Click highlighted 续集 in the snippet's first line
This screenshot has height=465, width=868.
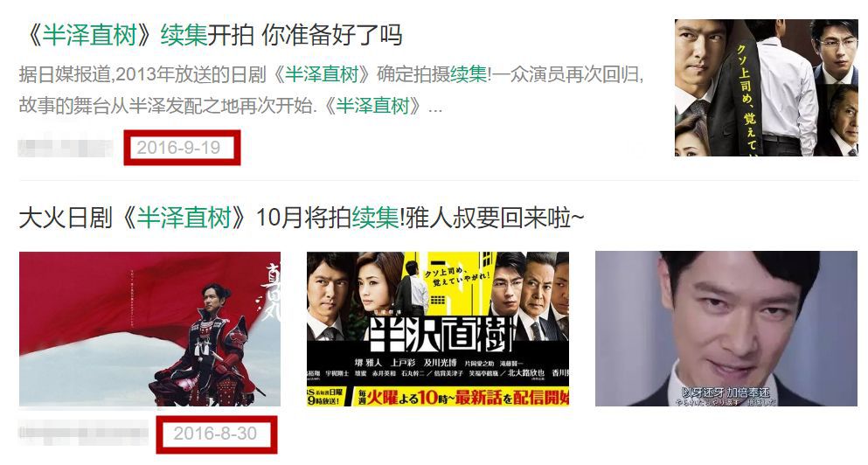[469, 74]
